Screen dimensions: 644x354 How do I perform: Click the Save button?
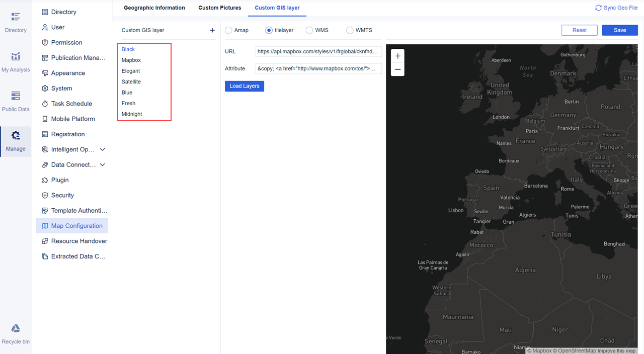click(619, 30)
